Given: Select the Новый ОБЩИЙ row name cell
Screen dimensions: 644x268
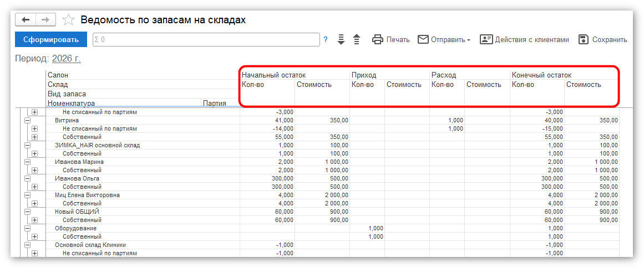Looking at the screenshot, I should [143, 212].
